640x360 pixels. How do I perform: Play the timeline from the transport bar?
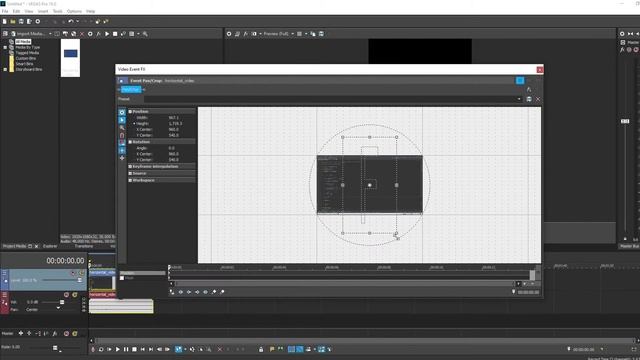(118, 349)
